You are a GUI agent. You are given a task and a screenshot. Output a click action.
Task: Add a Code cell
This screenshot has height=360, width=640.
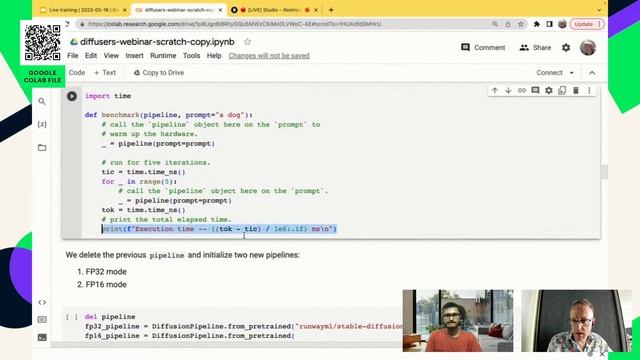(x=76, y=73)
